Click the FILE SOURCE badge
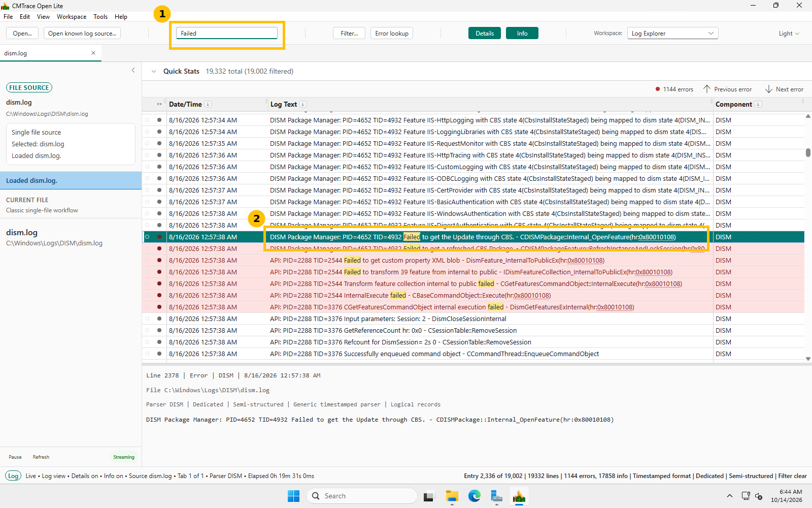Screen dimensions: 812x508 click(x=29, y=87)
